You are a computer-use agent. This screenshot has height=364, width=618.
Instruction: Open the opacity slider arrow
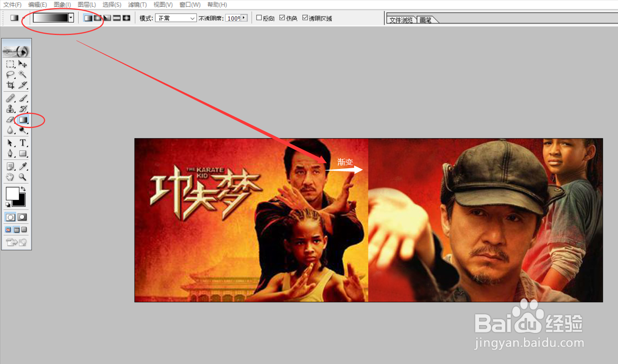click(x=244, y=18)
